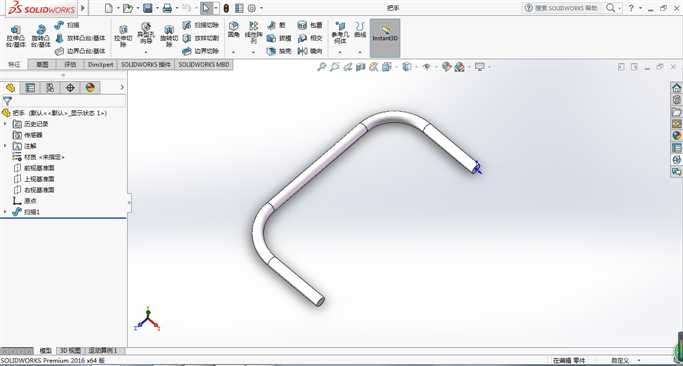Open the Curves dropdown arrow
The image size is (683, 366).
[x=360, y=52]
